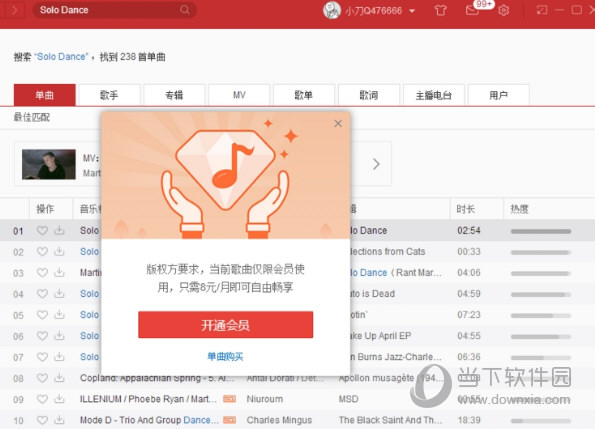Viewport: 595px width, 429px height.
Task: Open the "Solo Dance" search keyword link
Action: [x=61, y=57]
